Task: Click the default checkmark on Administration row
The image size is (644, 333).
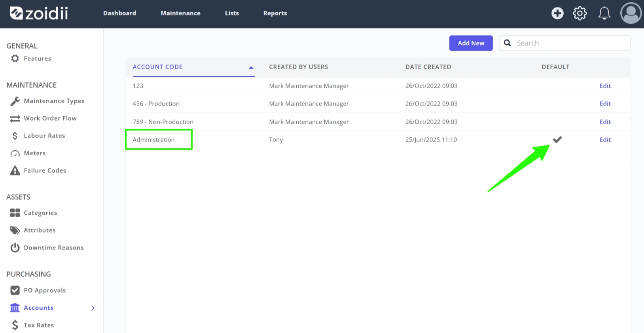Action: tap(557, 140)
